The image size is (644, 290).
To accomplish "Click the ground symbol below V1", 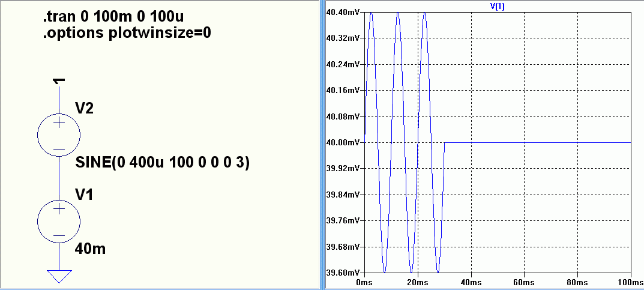I will [59, 276].
